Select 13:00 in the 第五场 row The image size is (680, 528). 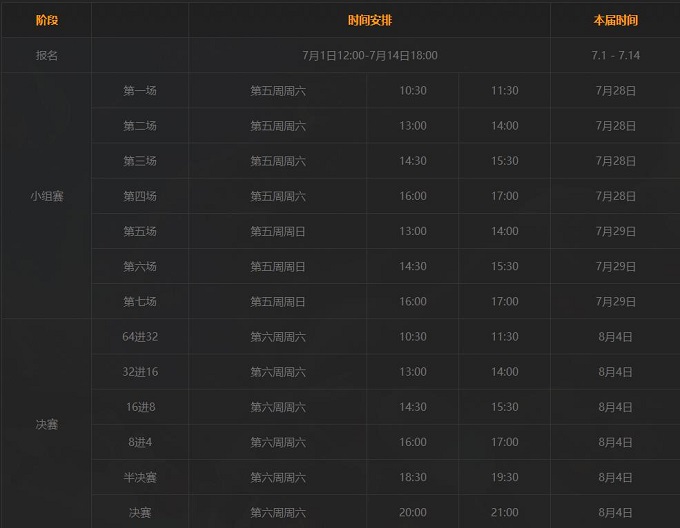[413, 231]
